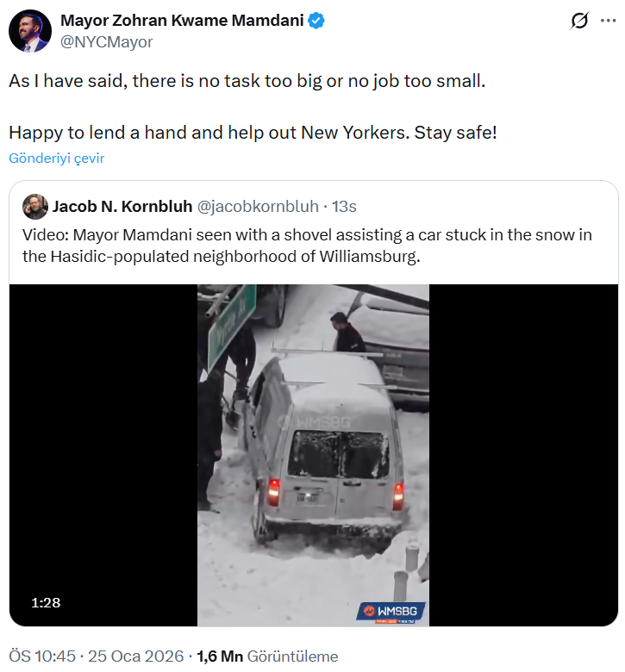Open Mayor Mamdani's profile avatar
The image size is (625, 672).
click(x=29, y=32)
